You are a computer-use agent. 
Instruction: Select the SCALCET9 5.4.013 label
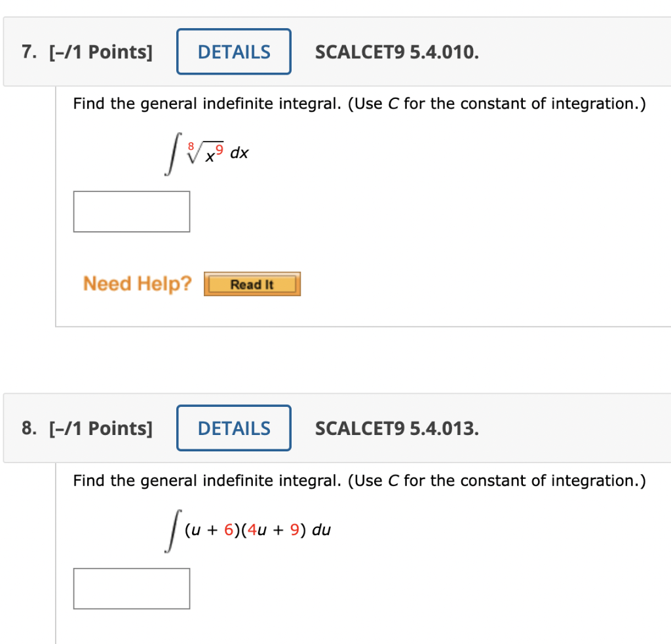(396, 428)
